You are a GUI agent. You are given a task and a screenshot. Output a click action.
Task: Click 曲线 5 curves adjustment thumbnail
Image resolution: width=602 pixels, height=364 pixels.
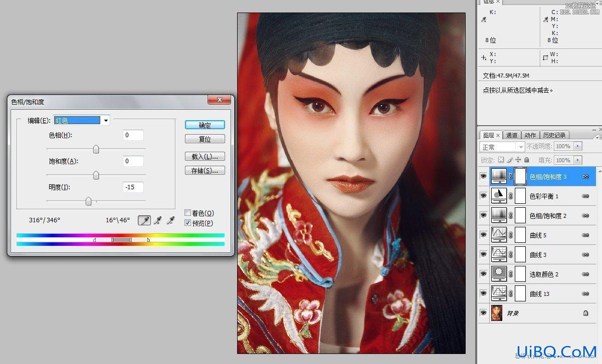(x=498, y=235)
